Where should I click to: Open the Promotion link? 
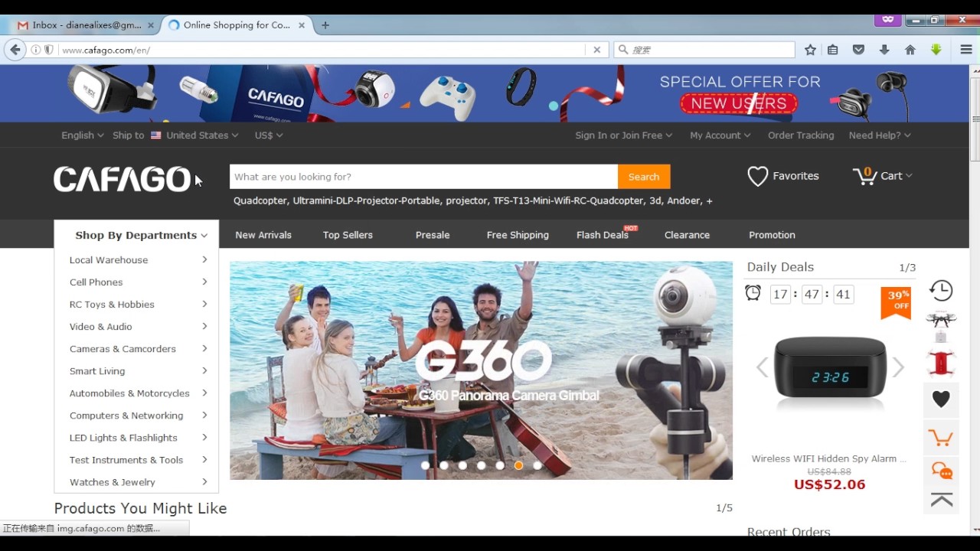click(772, 235)
